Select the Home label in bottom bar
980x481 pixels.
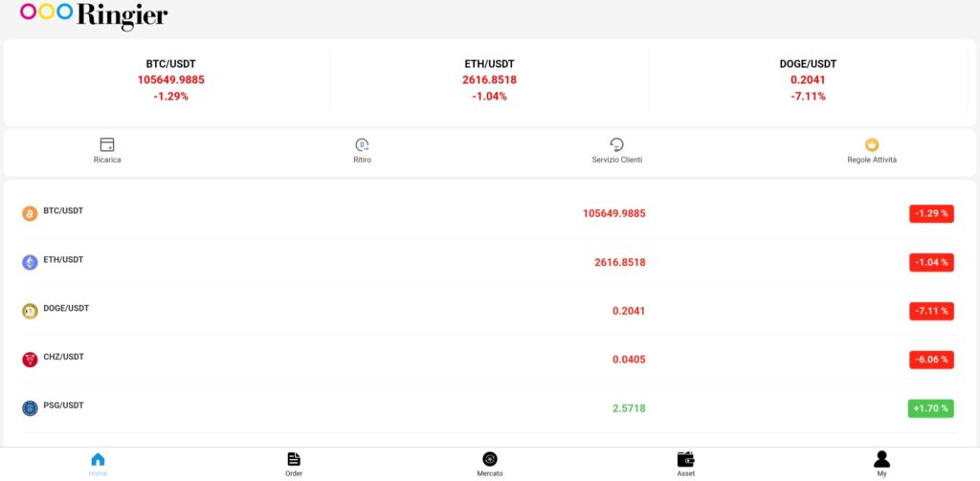(98, 473)
